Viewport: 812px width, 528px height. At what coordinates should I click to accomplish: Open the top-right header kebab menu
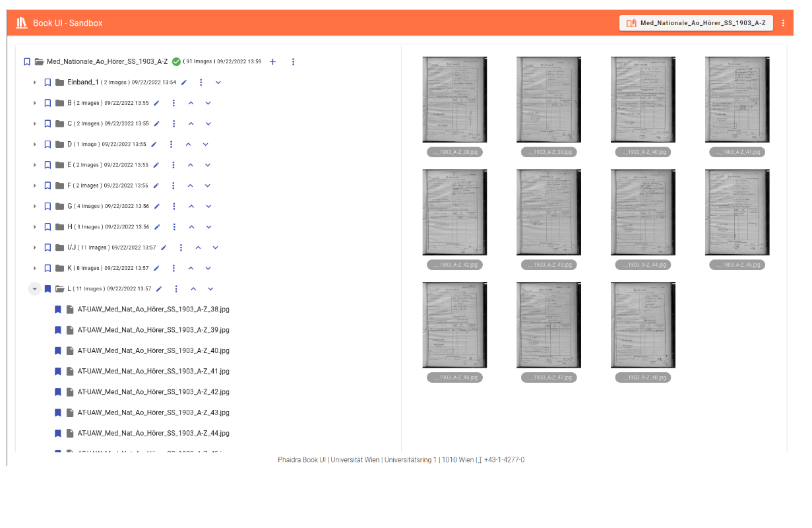click(x=783, y=23)
